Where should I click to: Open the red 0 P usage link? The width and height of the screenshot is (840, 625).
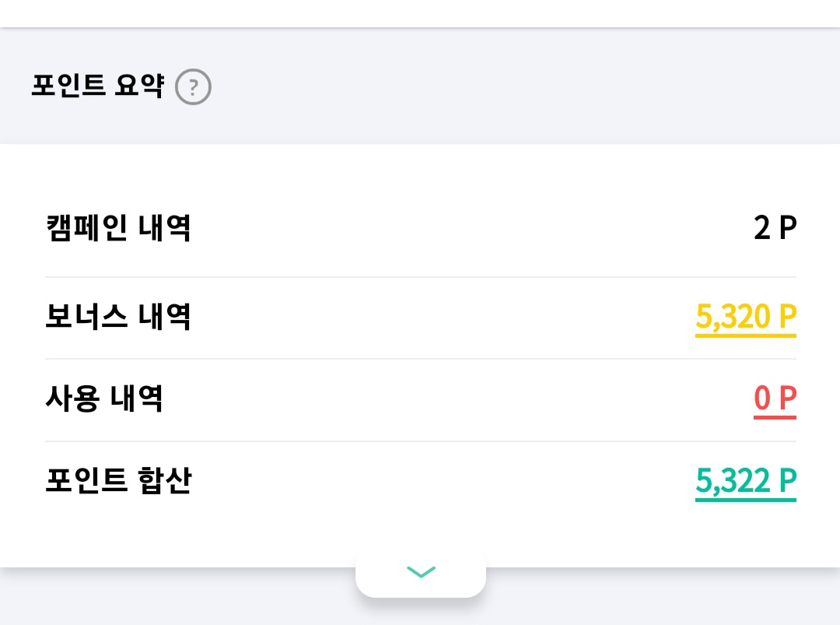pyautogui.click(x=775, y=399)
